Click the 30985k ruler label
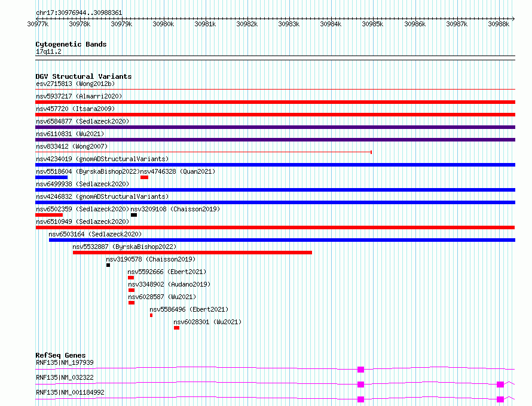Screen dimensions: 532x406 click(372, 24)
